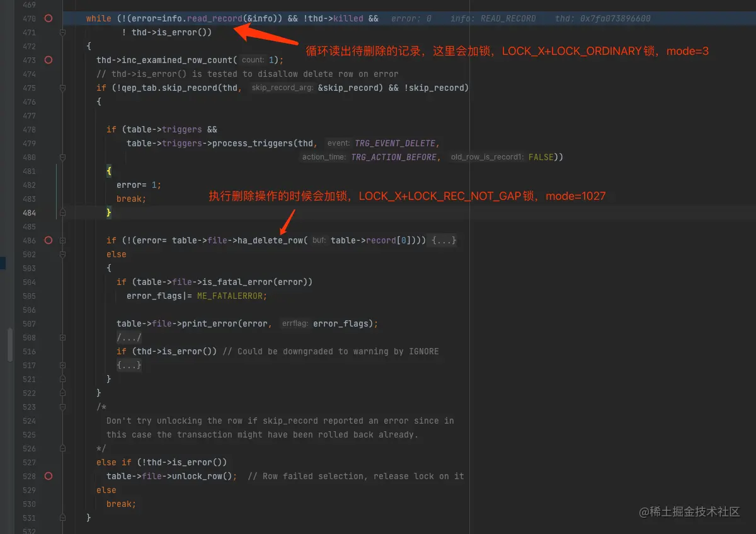Click the opening brace on line 481
This screenshot has height=534, width=756.
click(x=109, y=171)
